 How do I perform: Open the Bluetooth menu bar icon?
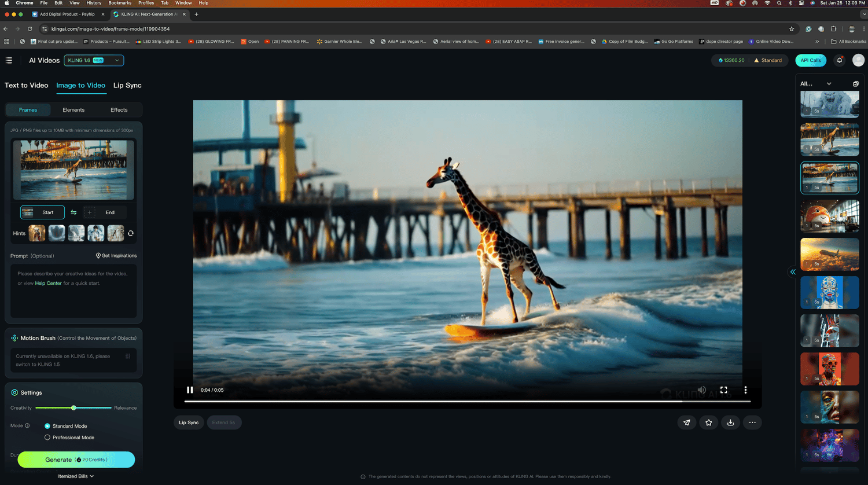[x=790, y=3]
